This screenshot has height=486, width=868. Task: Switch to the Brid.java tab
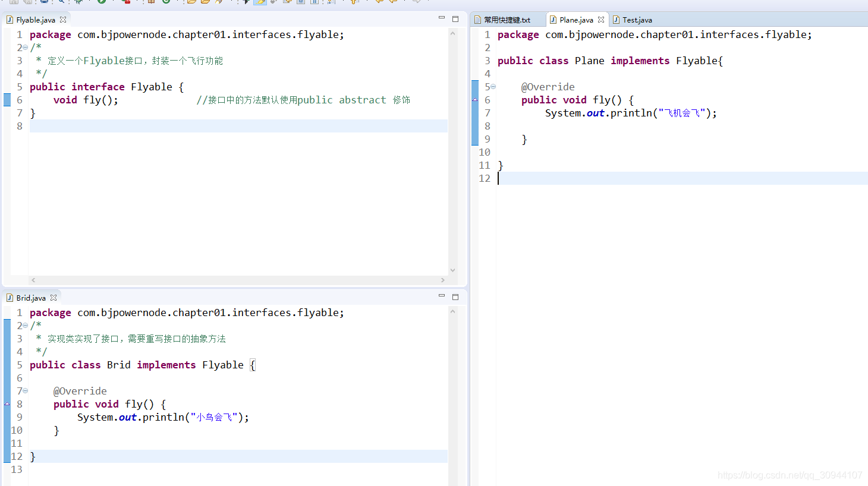coord(31,298)
